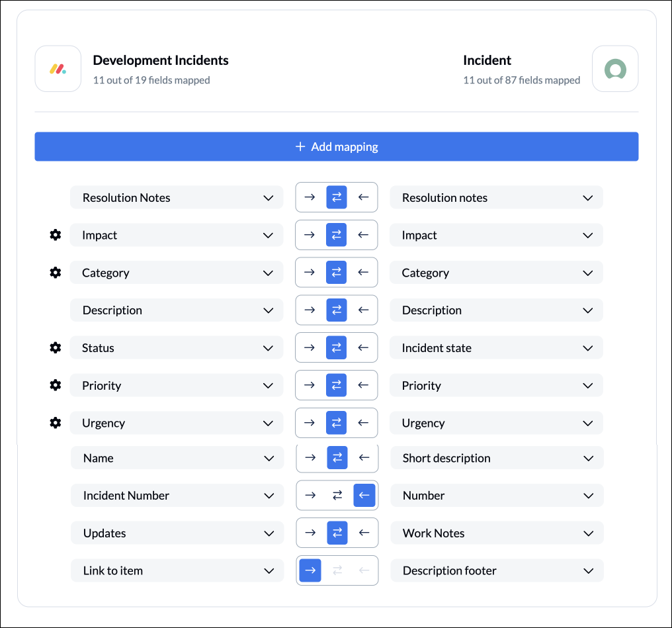Expand the Link to item dropdown
The height and width of the screenshot is (628, 672).
point(177,570)
